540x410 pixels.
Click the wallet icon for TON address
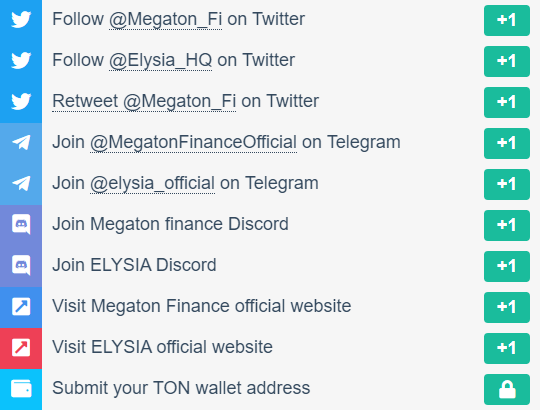coord(21,388)
